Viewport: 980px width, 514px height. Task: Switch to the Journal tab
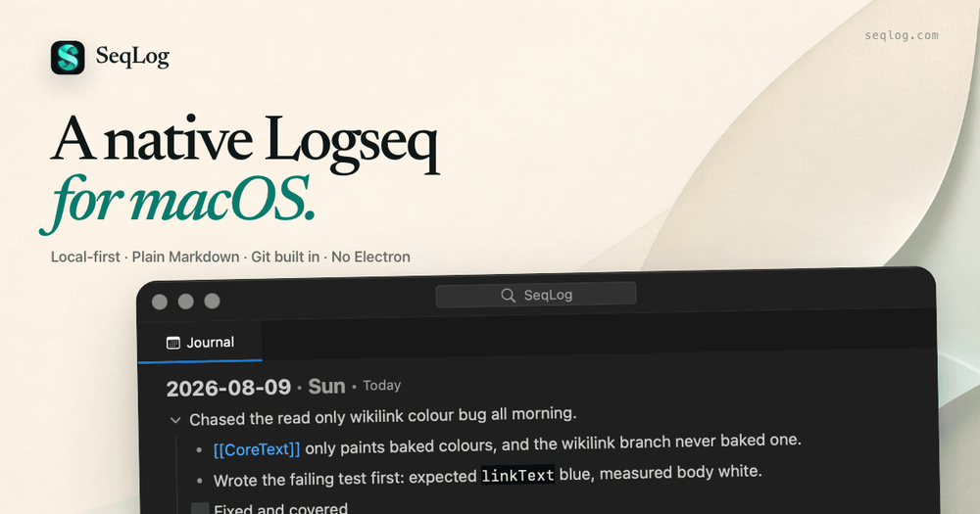(200, 343)
